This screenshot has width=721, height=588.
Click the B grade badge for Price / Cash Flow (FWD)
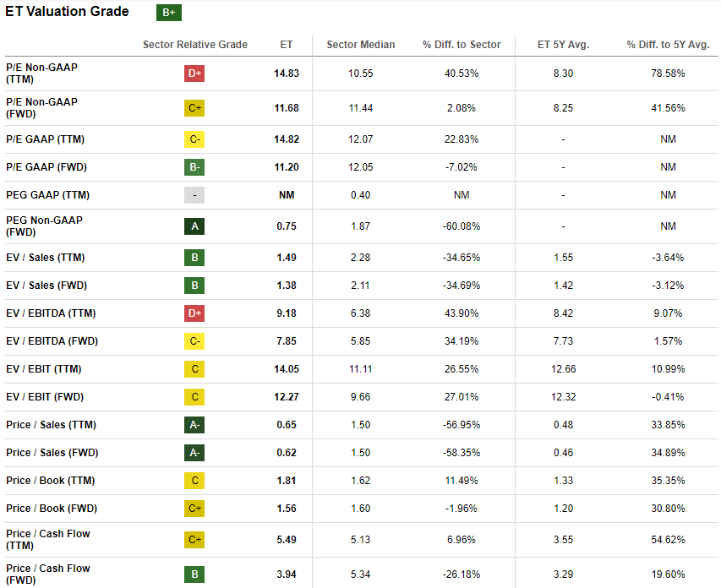[194, 574]
